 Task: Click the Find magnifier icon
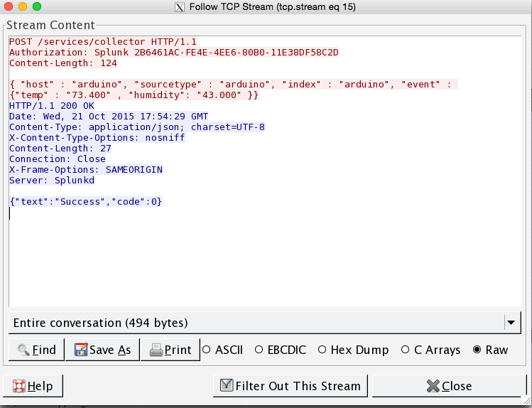tap(23, 350)
